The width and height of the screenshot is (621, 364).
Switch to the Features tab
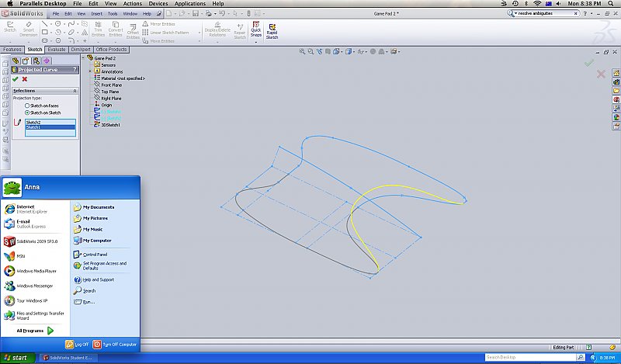point(12,50)
